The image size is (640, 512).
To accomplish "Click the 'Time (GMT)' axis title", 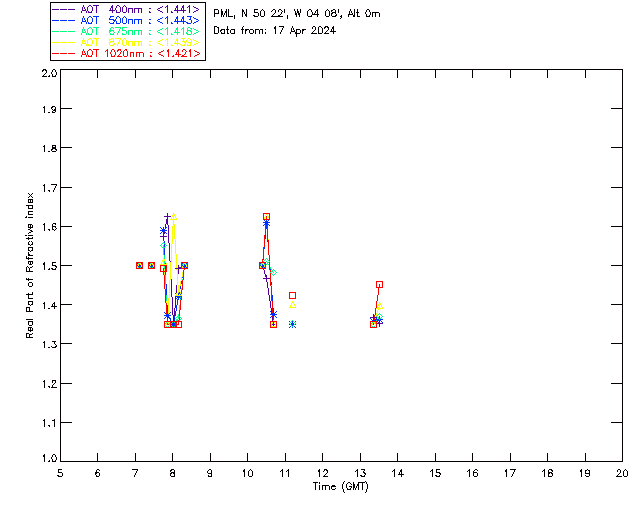I will 340,487.
